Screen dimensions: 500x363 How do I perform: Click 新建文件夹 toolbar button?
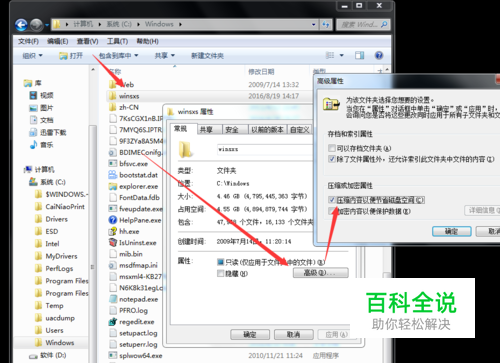point(207,55)
